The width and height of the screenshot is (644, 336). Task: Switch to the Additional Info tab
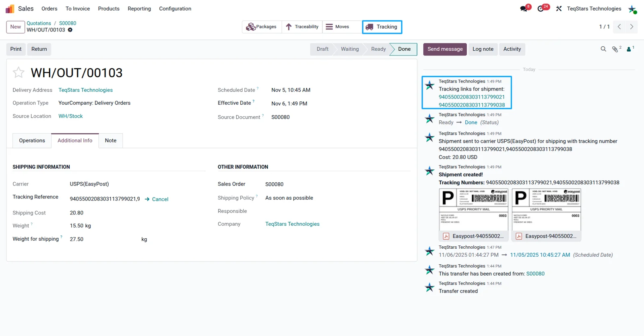75,140
